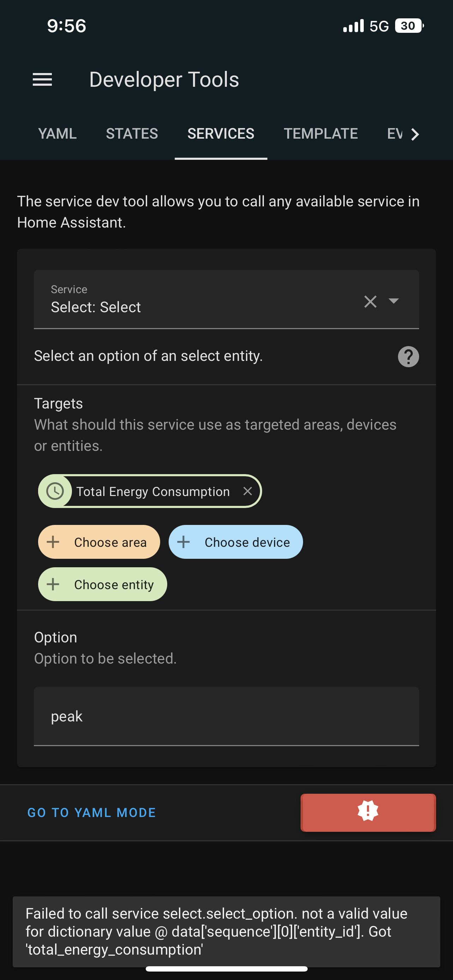Select the error message text box

(x=226, y=931)
